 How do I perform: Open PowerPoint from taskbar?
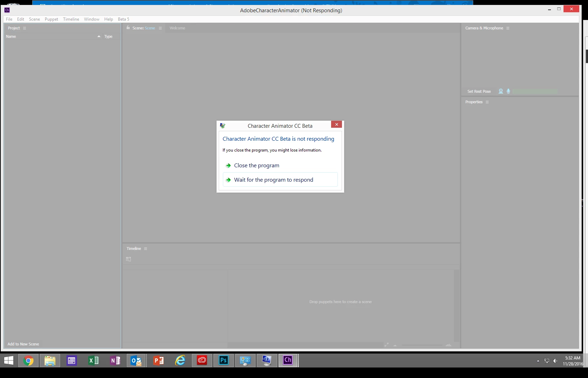tap(159, 360)
